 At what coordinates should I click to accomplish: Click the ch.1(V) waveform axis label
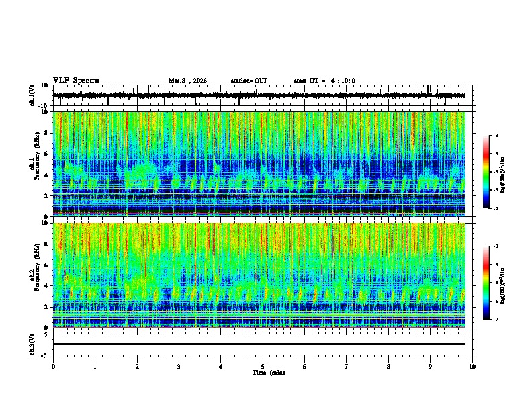tap(32, 96)
